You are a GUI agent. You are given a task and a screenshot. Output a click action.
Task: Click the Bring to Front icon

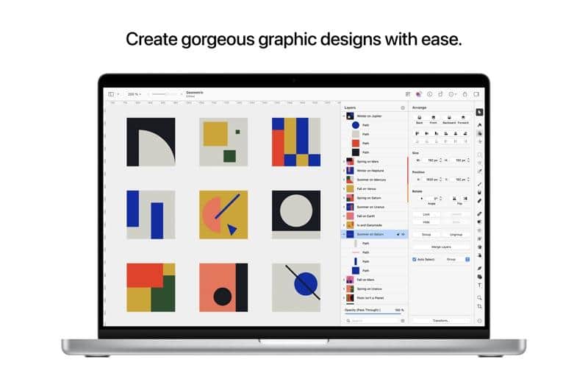pos(432,118)
